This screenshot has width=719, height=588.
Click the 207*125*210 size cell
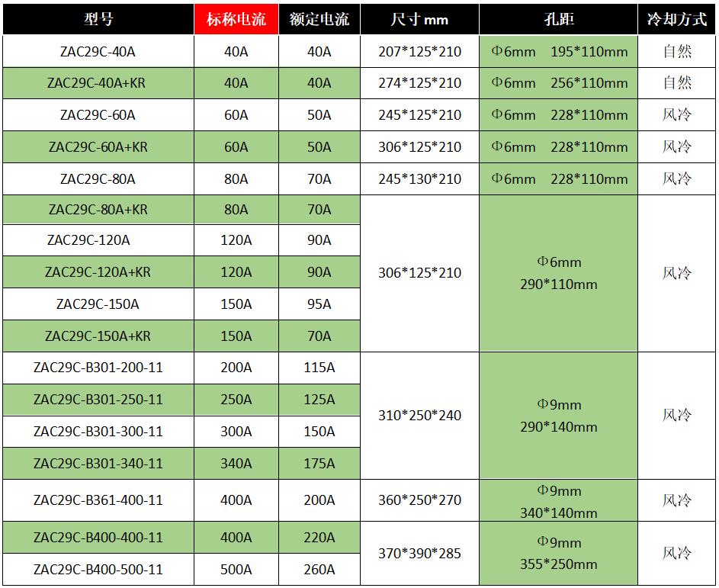(x=419, y=52)
